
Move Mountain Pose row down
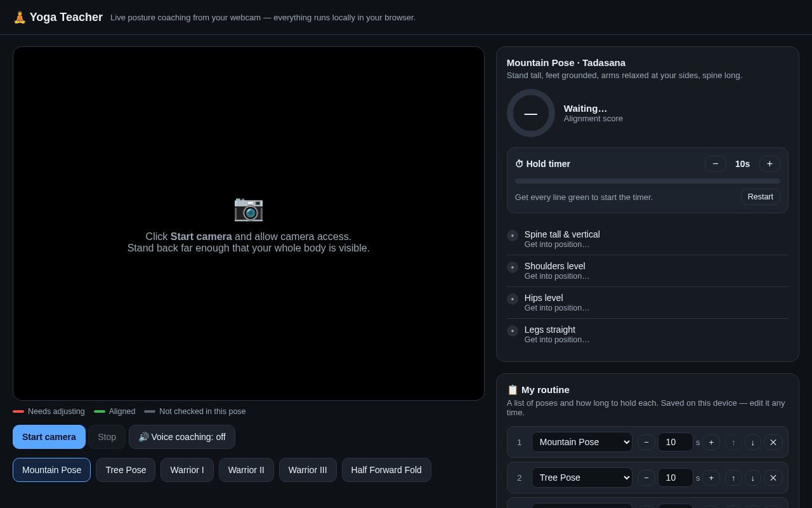point(753,442)
